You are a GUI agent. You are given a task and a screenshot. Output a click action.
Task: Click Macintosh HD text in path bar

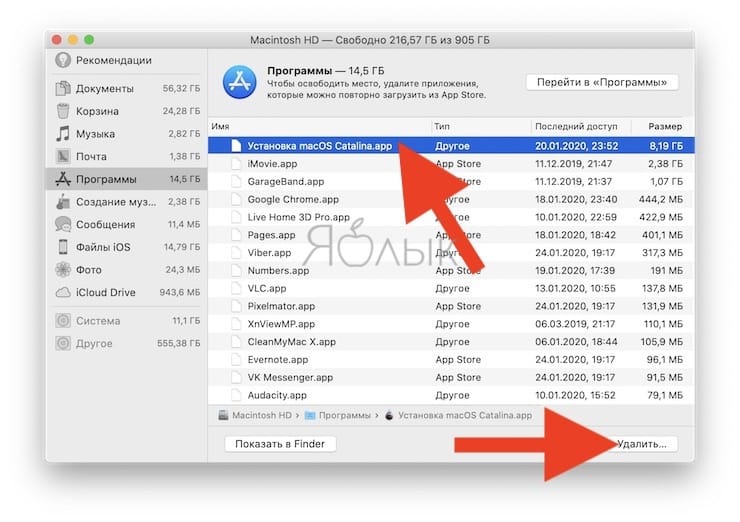click(x=262, y=415)
